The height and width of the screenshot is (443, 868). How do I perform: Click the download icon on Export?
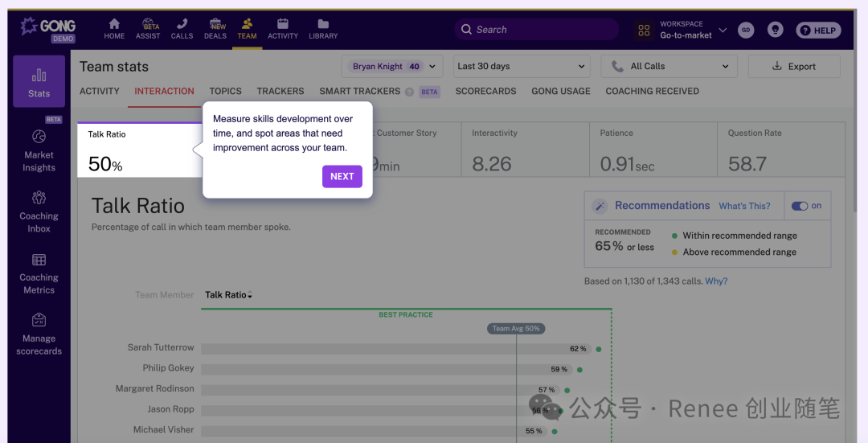click(x=777, y=66)
